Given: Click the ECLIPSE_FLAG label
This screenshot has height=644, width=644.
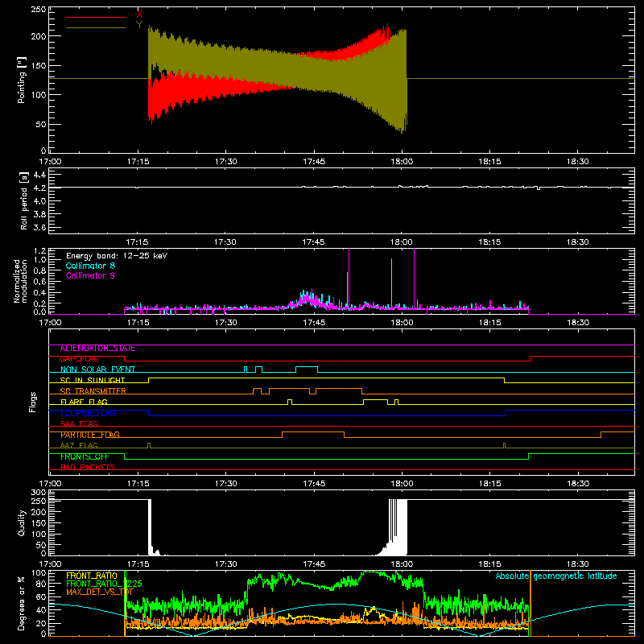Looking at the screenshot, I should pos(88,413).
